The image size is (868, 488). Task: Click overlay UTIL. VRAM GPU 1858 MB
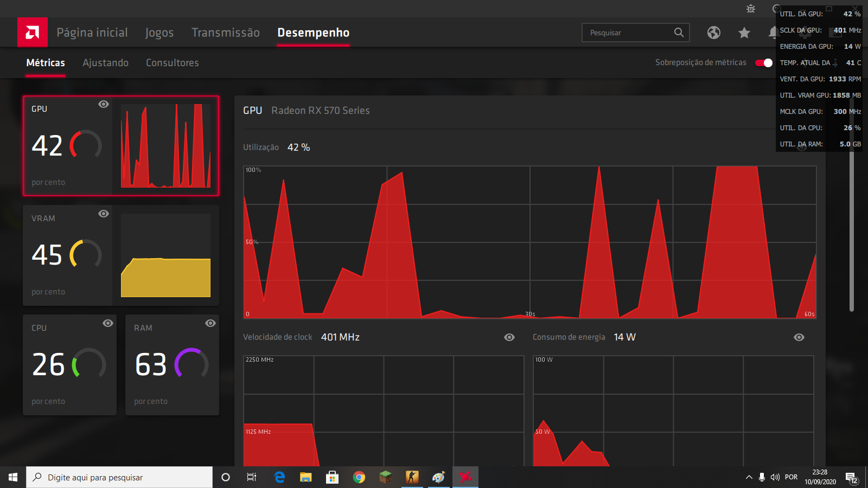tap(820, 95)
